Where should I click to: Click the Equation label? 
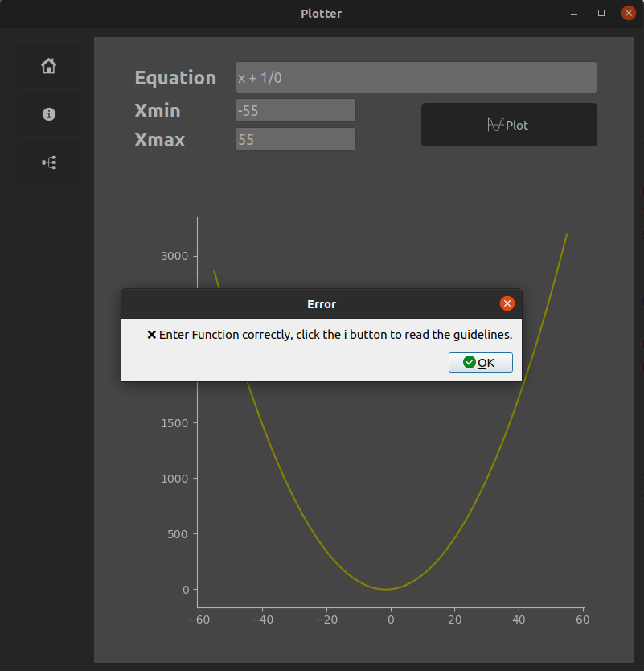(175, 77)
